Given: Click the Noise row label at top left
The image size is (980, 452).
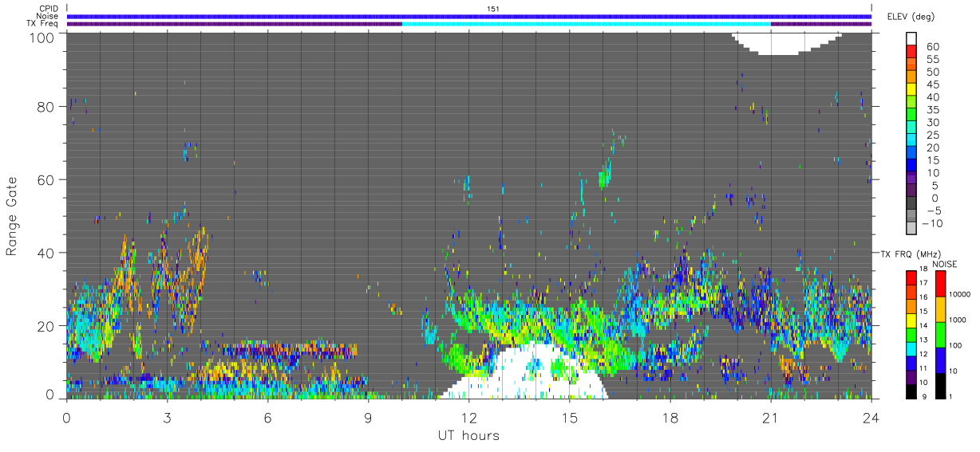Looking at the screenshot, I should pos(46,16).
